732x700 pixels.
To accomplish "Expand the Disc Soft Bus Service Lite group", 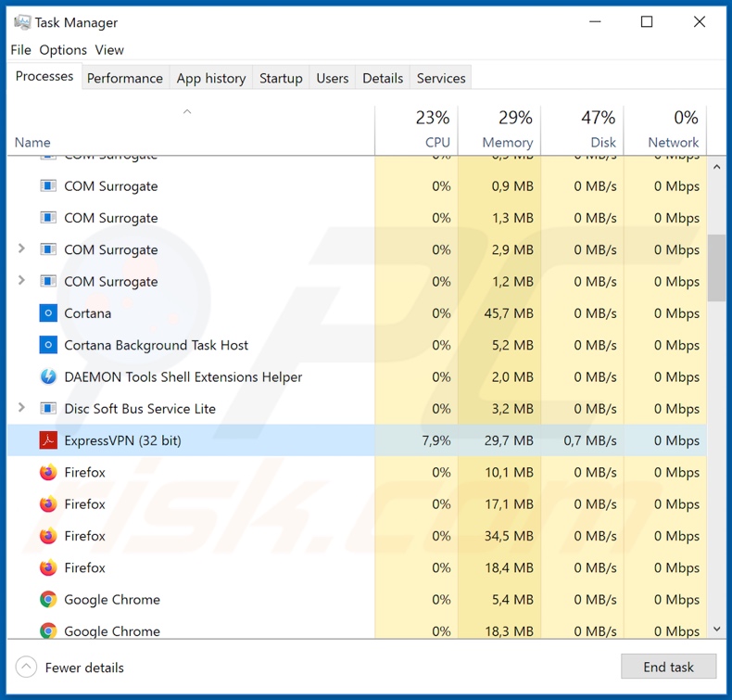I will [21, 408].
